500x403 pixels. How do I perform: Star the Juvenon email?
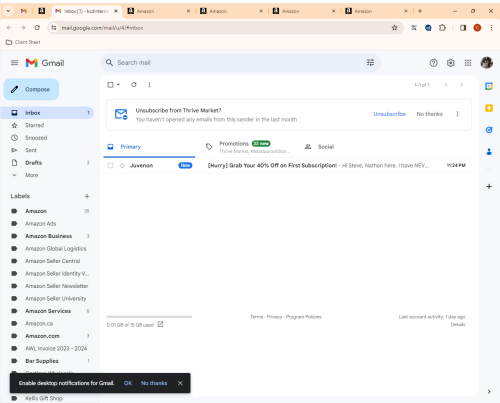(122, 166)
